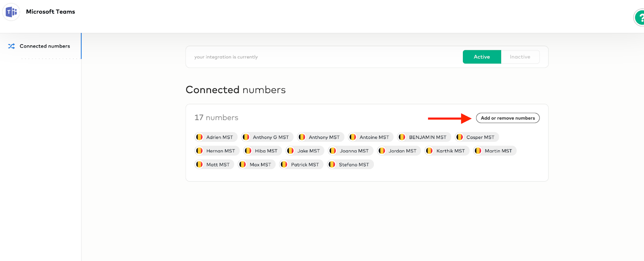Click the flag icon on Karthik MST
The image size is (644, 261).
tap(429, 151)
